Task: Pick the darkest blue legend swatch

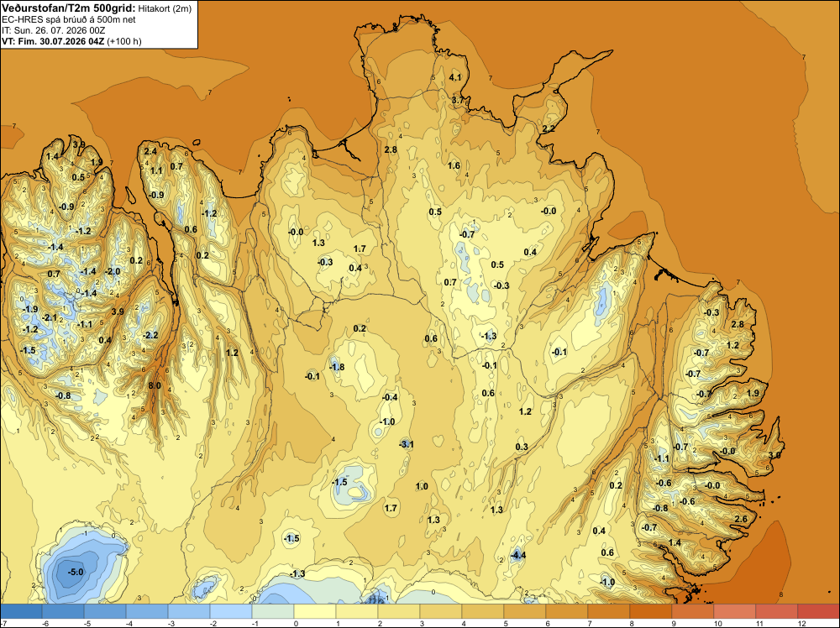Action: pyautogui.click(x=21, y=611)
